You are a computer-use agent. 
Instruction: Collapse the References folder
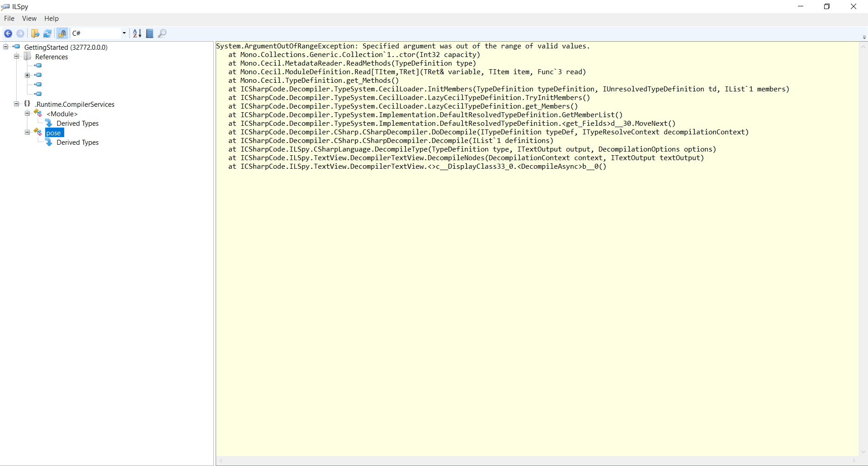coord(16,57)
